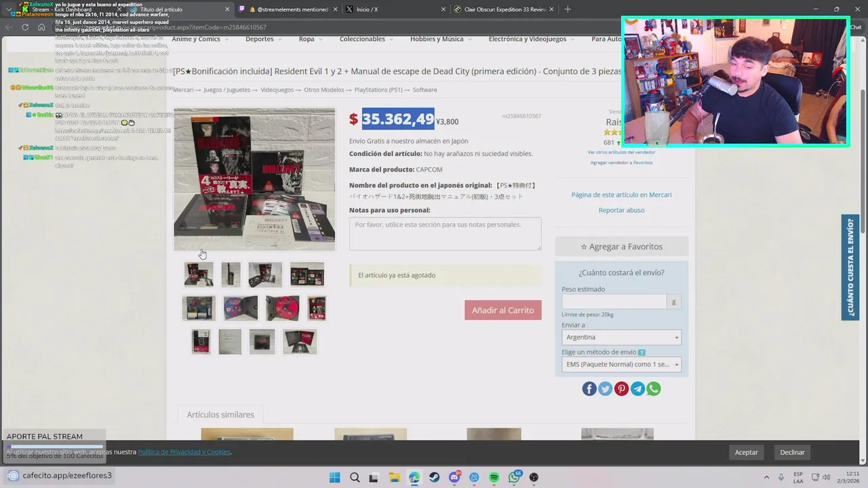Click the PlayStation (PS1) breadcrumb

coord(378,89)
